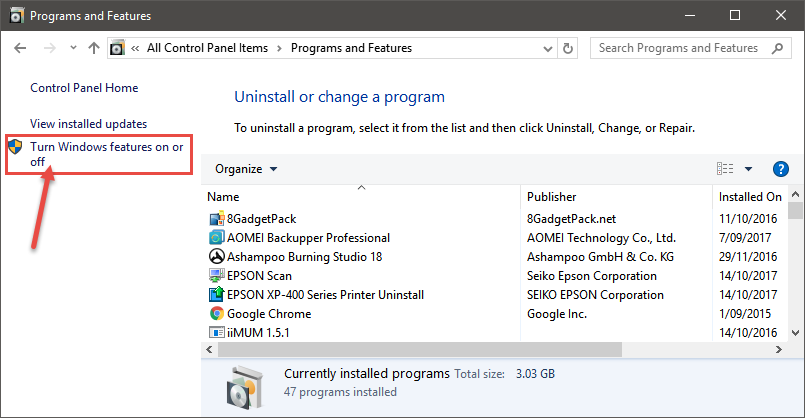Click the search magnifier icon
Image resolution: width=805 pixels, height=418 pixels.
(x=777, y=48)
